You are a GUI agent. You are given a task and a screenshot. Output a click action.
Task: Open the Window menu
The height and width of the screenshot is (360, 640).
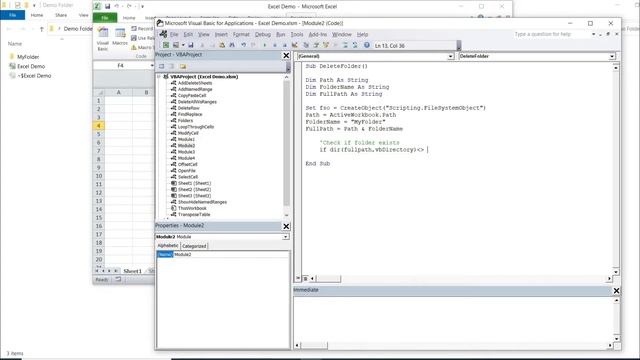click(x=342, y=34)
